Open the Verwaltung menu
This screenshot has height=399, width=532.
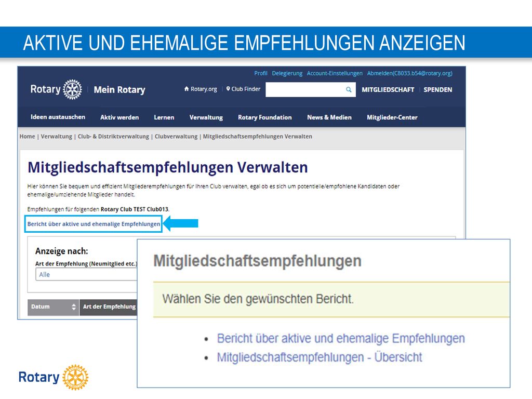(206, 117)
